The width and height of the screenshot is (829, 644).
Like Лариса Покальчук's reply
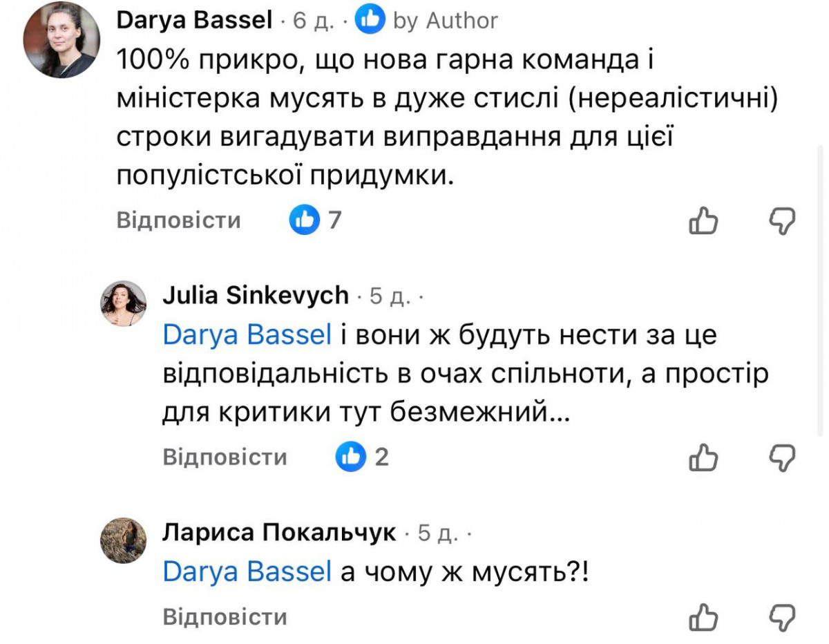point(704,617)
